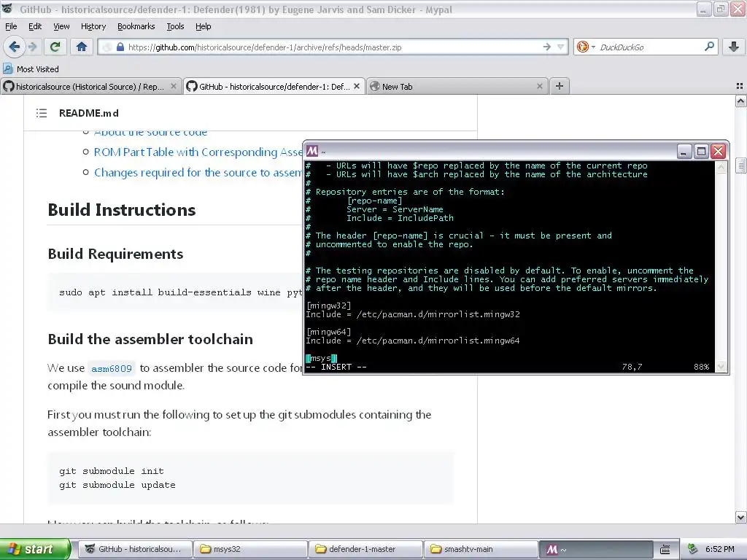Open the Edit menu
The height and width of the screenshot is (560, 747).
click(x=35, y=26)
